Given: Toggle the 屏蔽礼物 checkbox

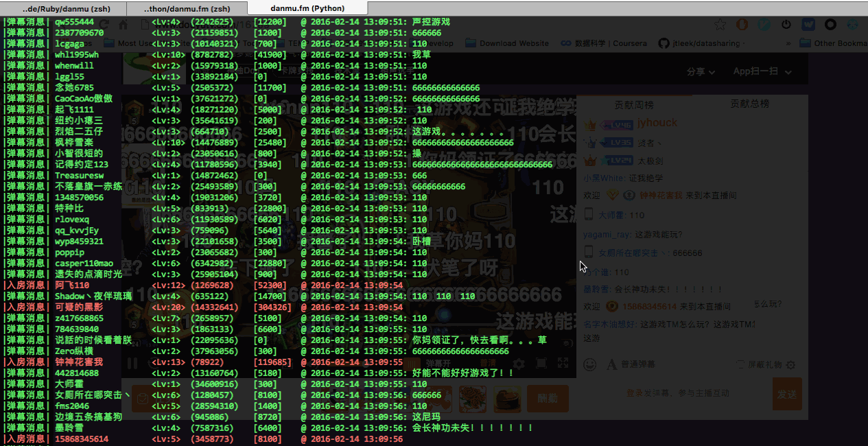Looking at the screenshot, I should (x=740, y=365).
